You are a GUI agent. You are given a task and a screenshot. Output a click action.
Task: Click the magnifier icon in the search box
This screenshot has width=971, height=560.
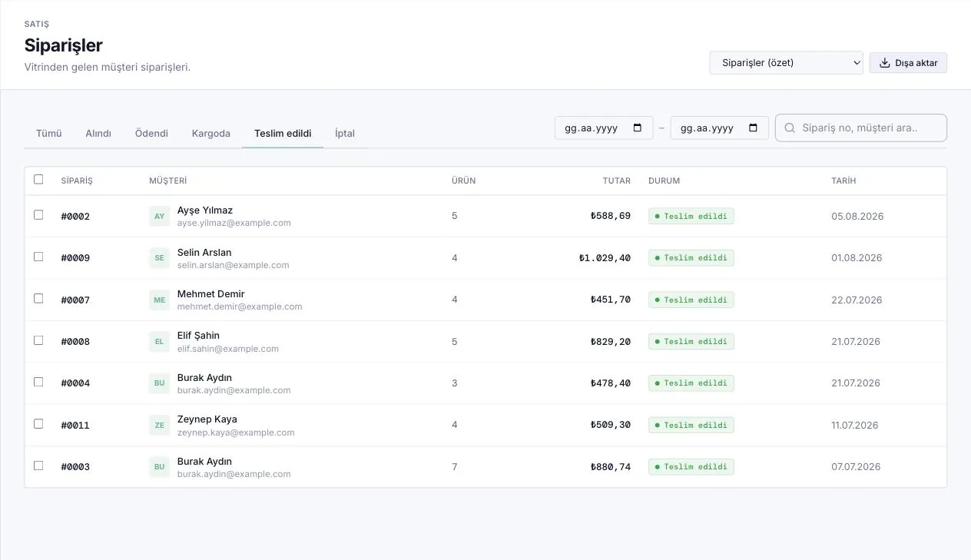click(790, 128)
